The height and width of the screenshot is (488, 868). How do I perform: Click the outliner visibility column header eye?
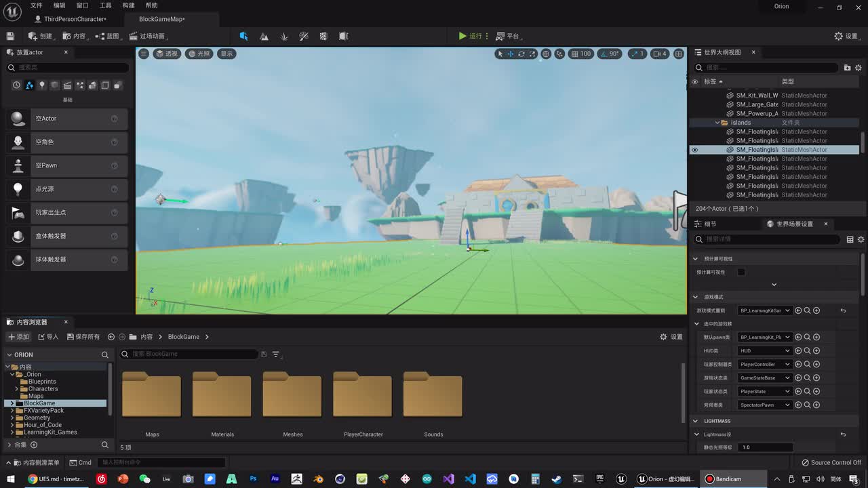pos(694,81)
